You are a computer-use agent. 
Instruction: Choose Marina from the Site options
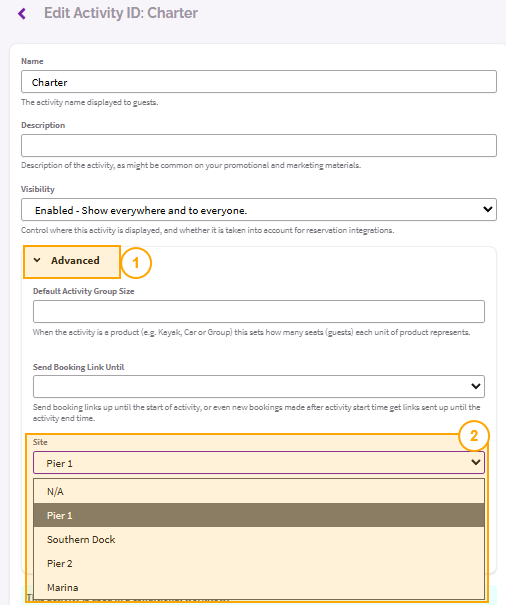point(259,587)
